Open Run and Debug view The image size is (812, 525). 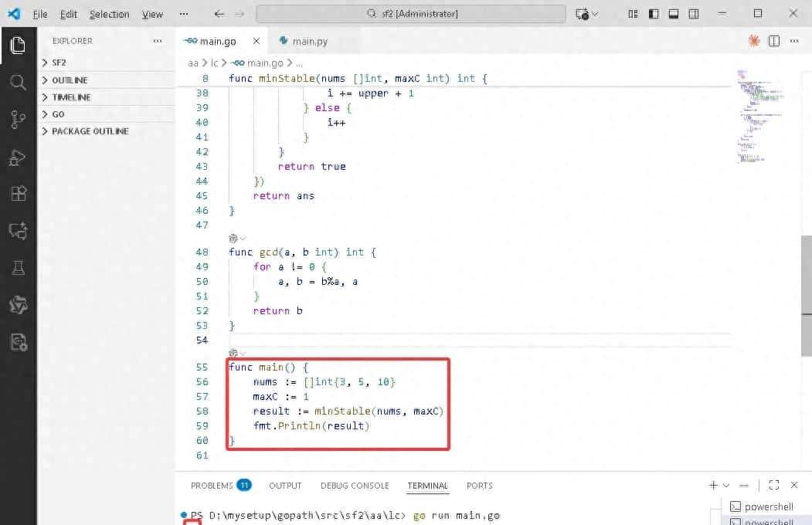tap(17, 157)
